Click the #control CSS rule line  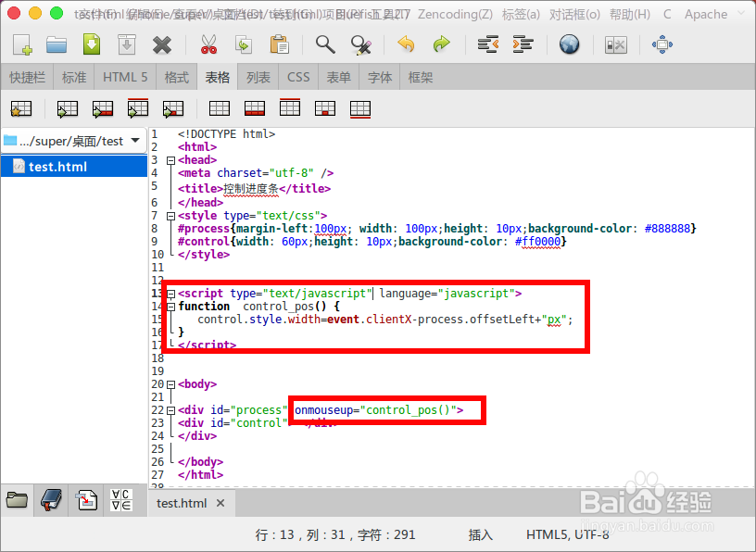coord(372,242)
